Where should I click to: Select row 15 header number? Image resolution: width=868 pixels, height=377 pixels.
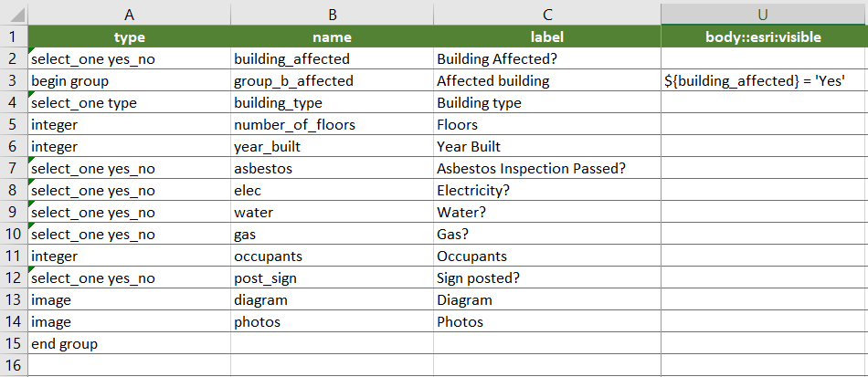tap(13, 344)
